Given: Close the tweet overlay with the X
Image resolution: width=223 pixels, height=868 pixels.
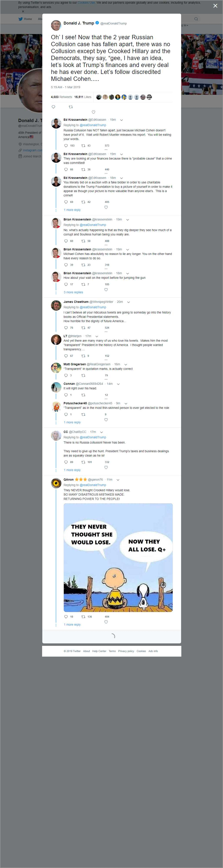Looking at the screenshot, I should [215, 6].
